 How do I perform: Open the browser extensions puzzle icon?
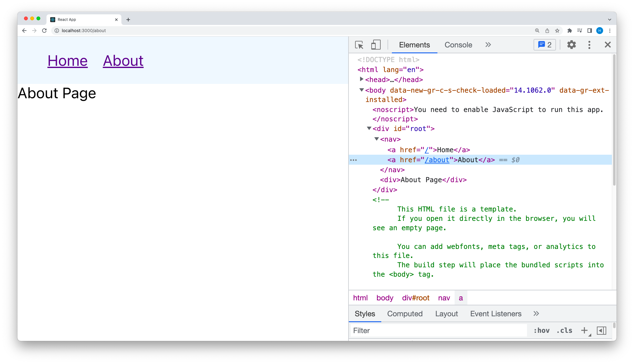click(x=569, y=31)
